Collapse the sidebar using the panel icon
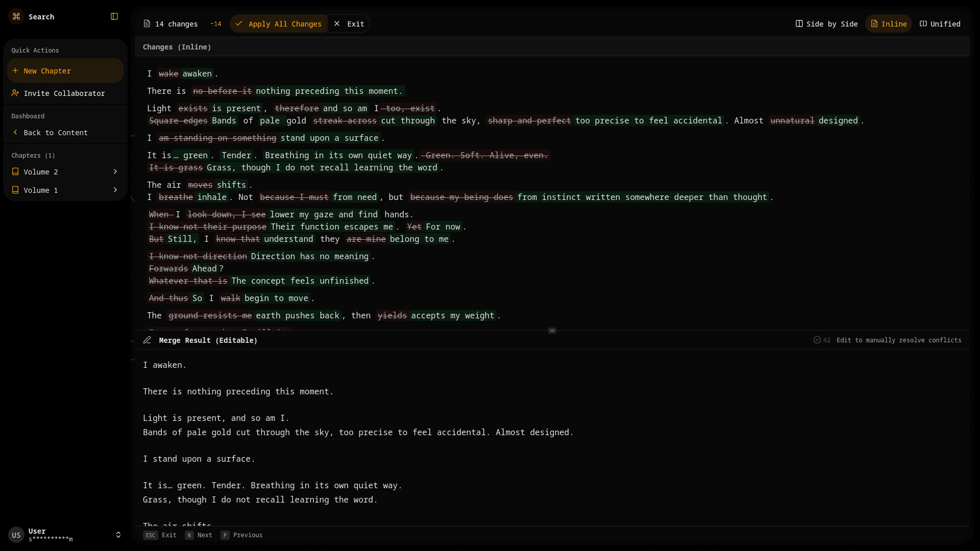 114,16
